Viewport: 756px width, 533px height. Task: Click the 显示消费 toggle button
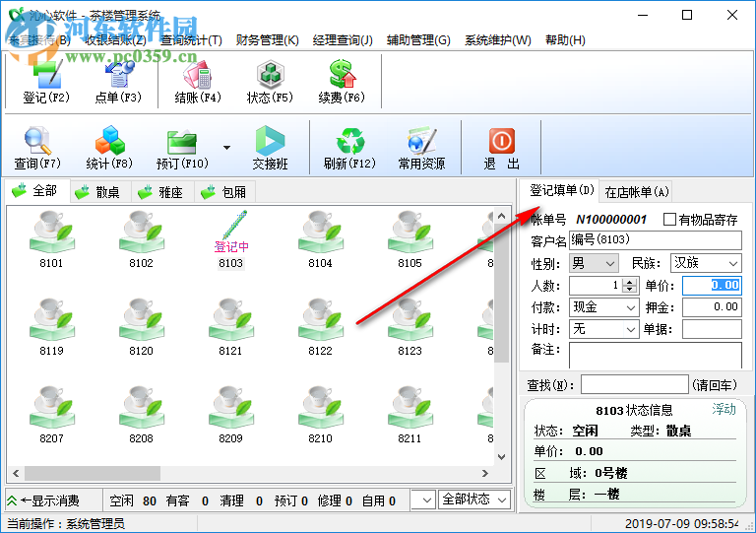point(53,500)
